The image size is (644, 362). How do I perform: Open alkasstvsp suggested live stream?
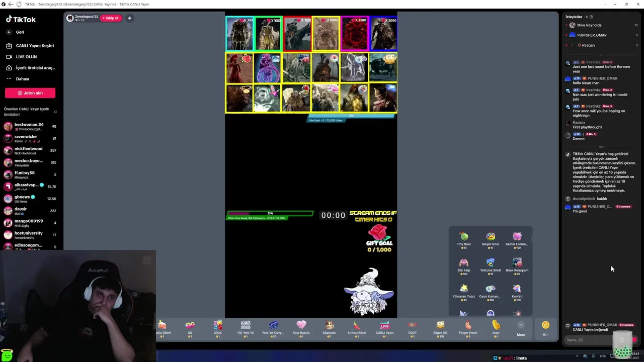[30, 187]
